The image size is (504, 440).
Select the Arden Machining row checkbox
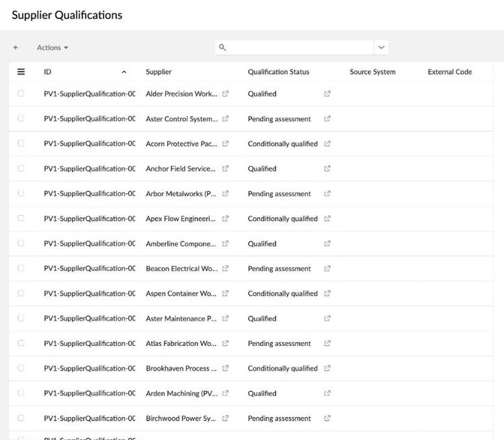(x=21, y=392)
